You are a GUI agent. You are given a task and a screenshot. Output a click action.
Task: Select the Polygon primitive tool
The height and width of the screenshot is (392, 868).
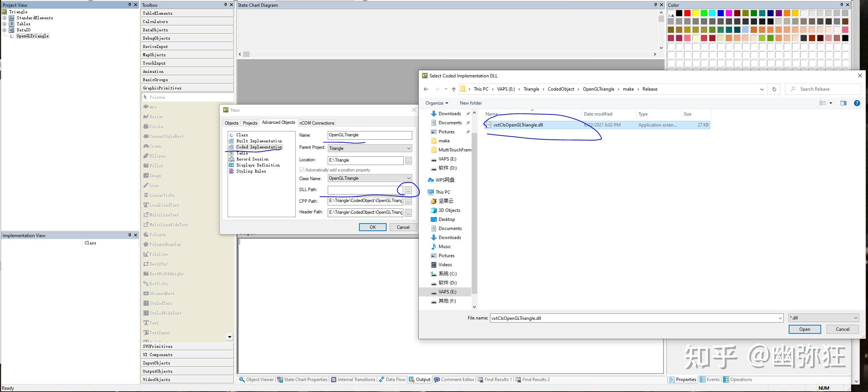(x=156, y=234)
